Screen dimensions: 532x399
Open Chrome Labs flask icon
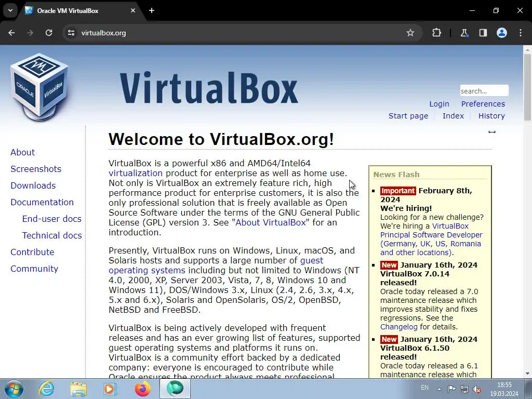tap(464, 33)
